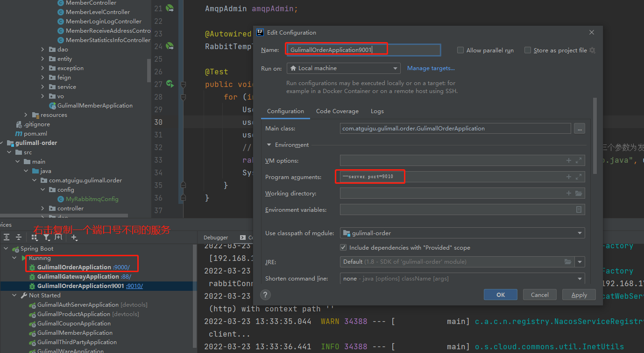The height and width of the screenshot is (353, 644).
Task: Uncheck Include dependencies with Provided scope
Action: tap(344, 248)
